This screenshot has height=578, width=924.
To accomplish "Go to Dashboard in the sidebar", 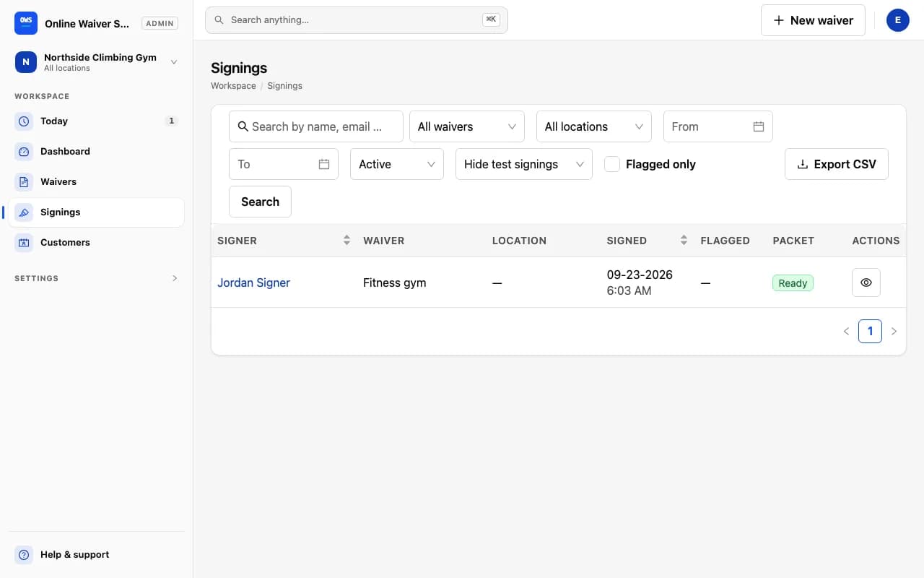I will click(97, 152).
